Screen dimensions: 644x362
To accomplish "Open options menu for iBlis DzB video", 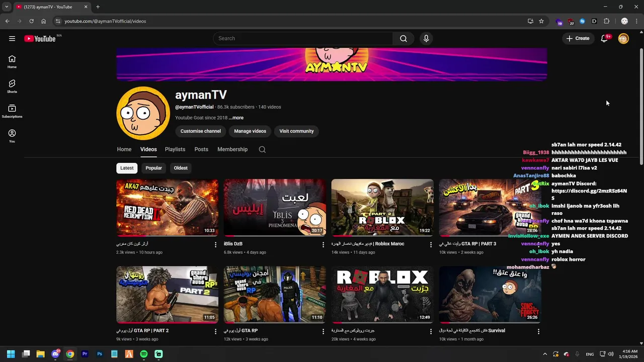I will (323, 245).
